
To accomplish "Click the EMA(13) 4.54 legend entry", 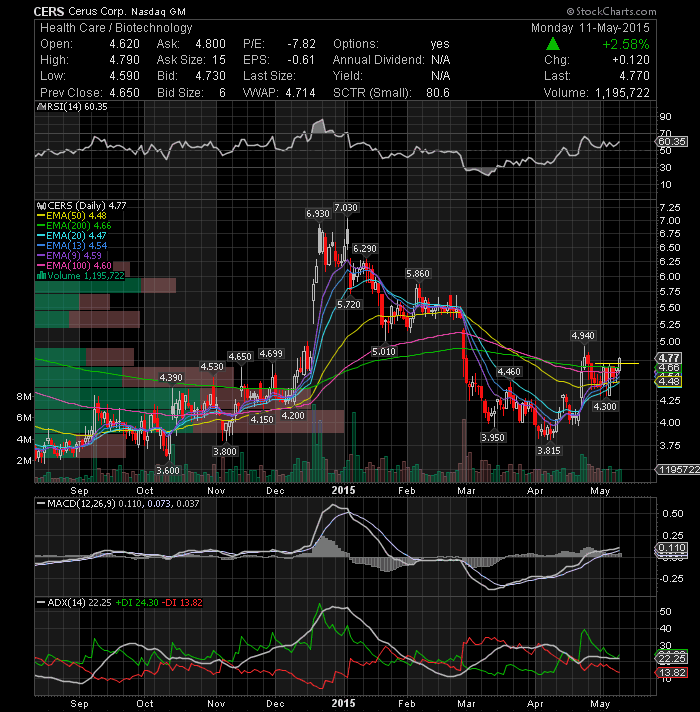I will coord(72,245).
